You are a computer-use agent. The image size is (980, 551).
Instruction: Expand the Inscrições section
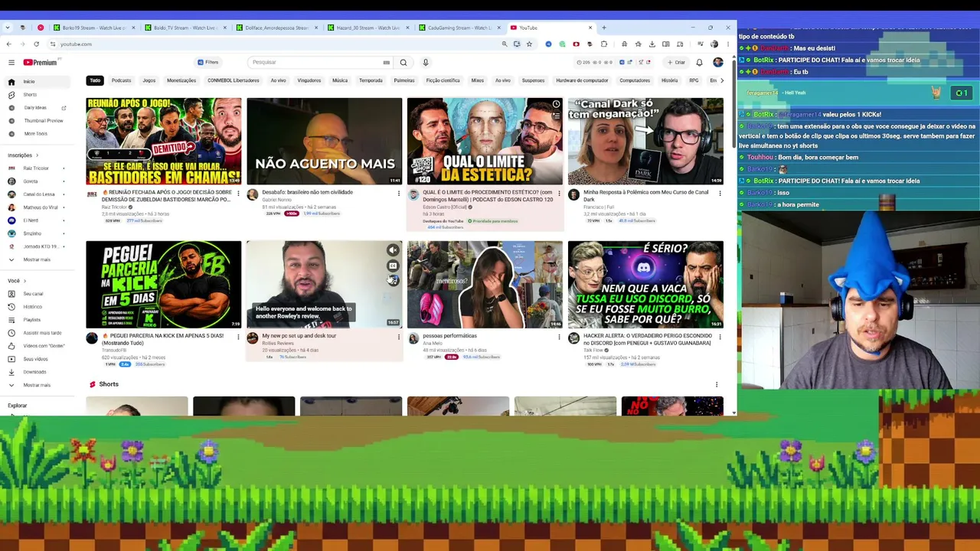pos(23,155)
